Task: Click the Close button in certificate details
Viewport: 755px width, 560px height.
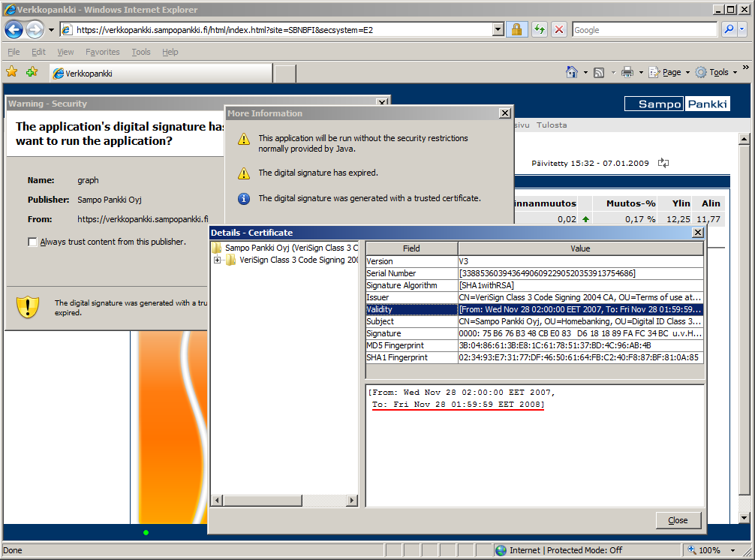Action: pyautogui.click(x=678, y=520)
